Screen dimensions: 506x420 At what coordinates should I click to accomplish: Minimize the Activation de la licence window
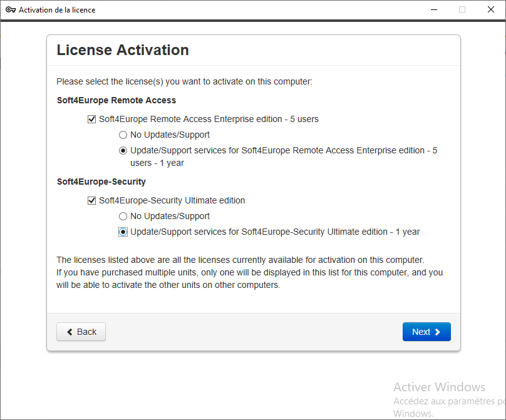pos(434,9)
